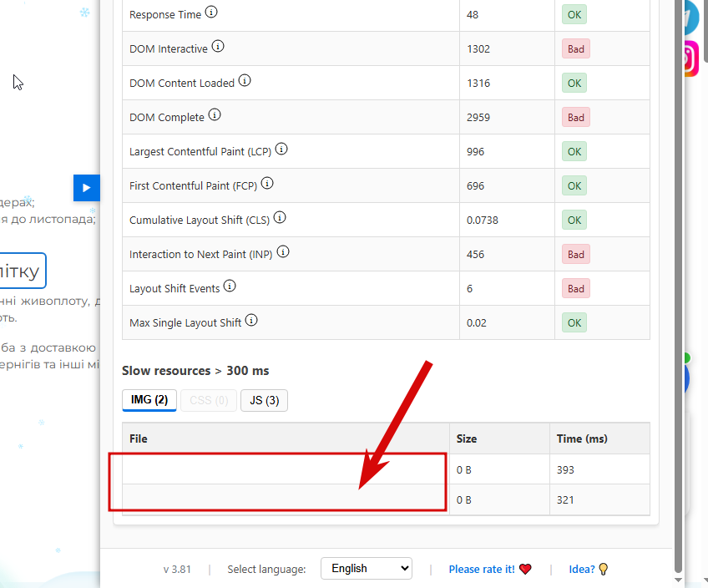Click the red heart next to Please rate it
This screenshot has height=588, width=708.
pos(525,569)
